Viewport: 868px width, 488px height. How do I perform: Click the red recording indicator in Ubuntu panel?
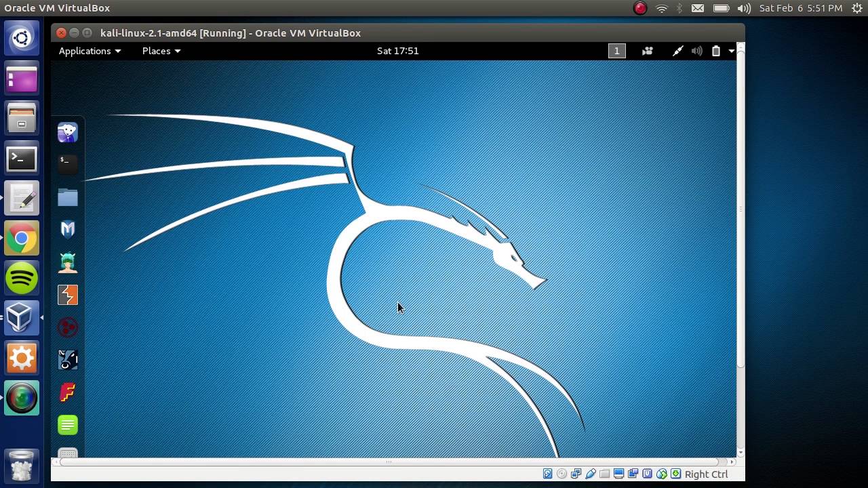640,8
